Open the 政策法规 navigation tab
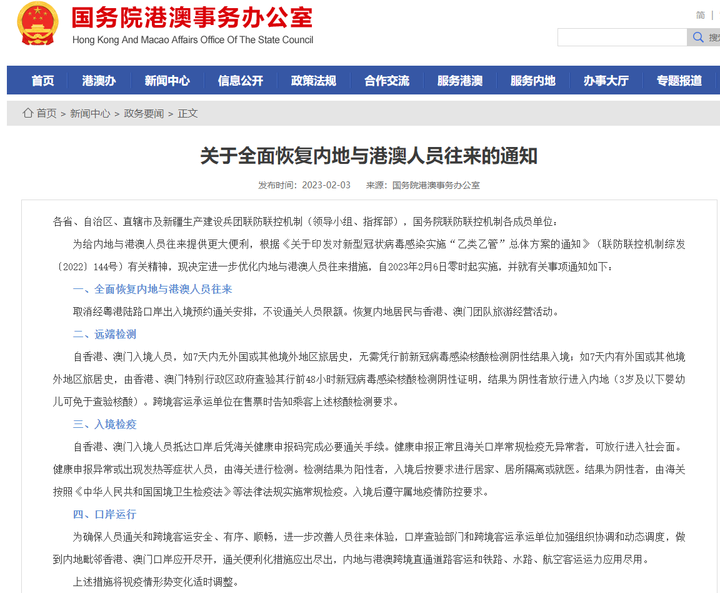 click(x=314, y=81)
